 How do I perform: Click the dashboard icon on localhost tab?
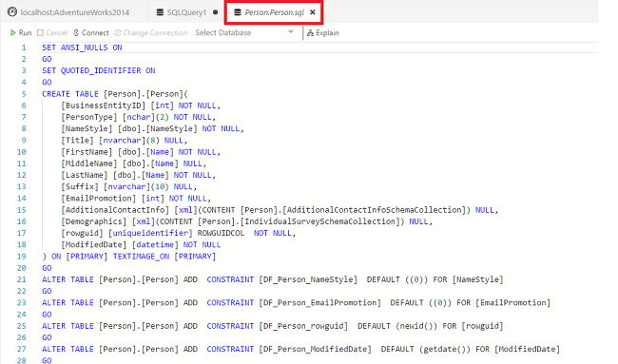pyautogui.click(x=12, y=12)
